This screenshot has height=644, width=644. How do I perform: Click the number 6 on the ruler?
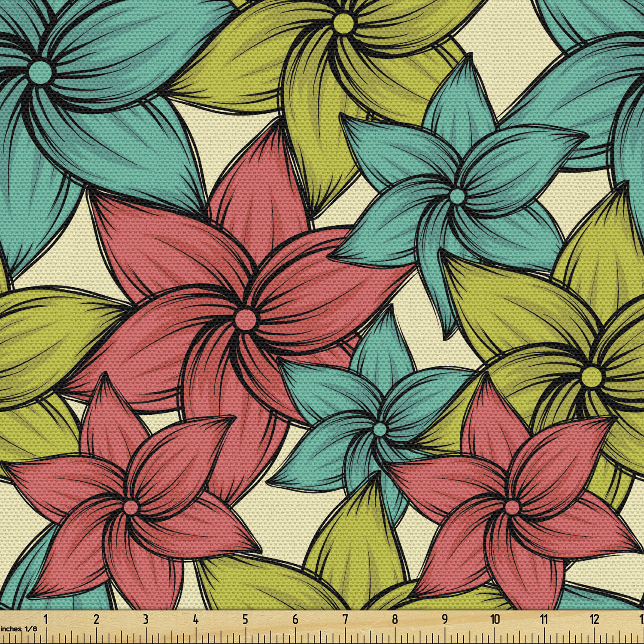(x=295, y=619)
